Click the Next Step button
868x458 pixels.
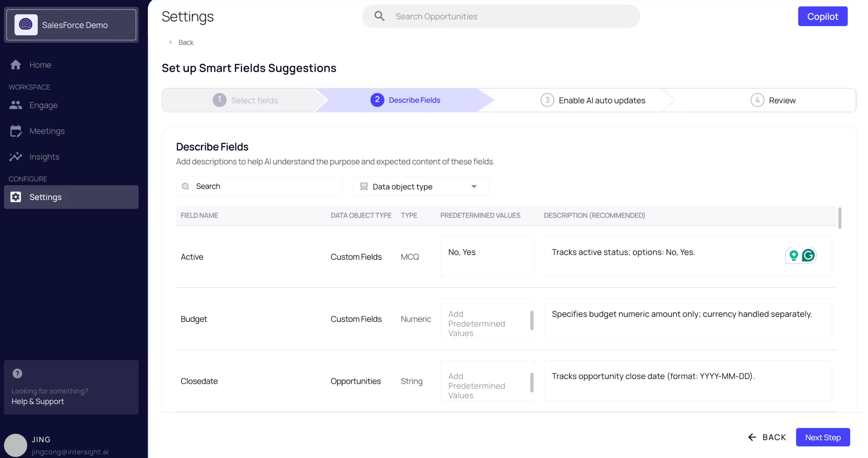click(822, 437)
